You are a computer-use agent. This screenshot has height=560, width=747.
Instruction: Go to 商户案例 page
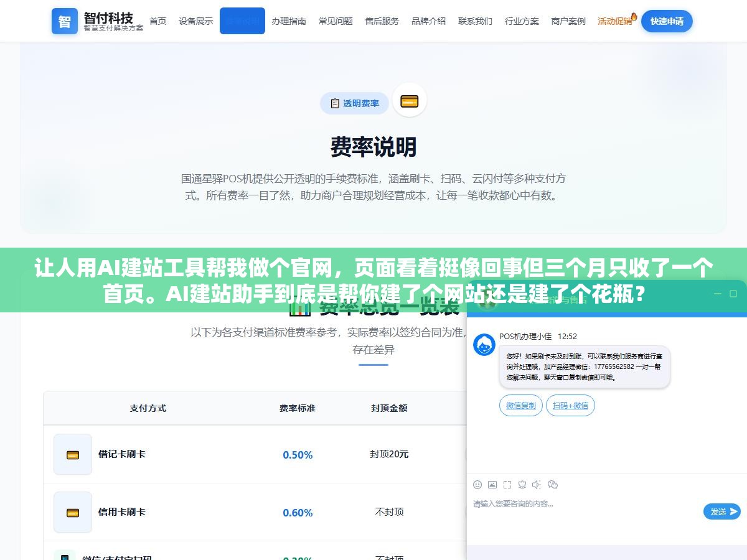[x=568, y=21]
